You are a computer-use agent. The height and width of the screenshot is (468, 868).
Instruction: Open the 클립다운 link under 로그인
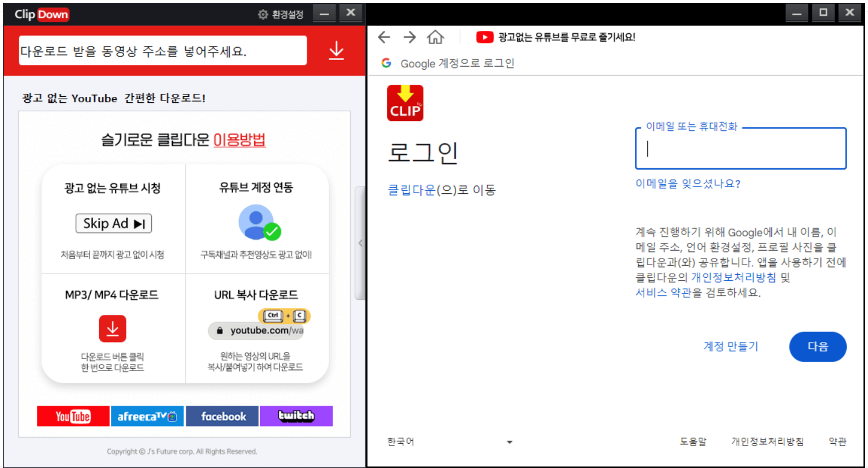[x=411, y=190]
